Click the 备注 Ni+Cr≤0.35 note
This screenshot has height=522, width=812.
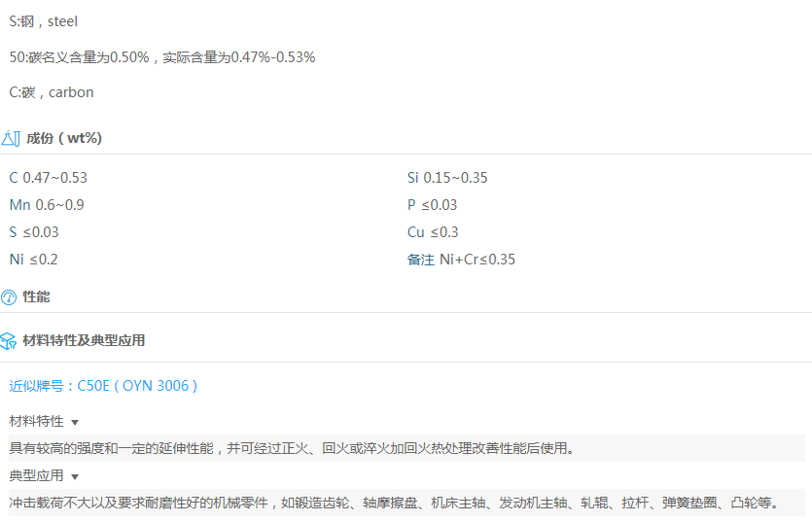click(461, 260)
